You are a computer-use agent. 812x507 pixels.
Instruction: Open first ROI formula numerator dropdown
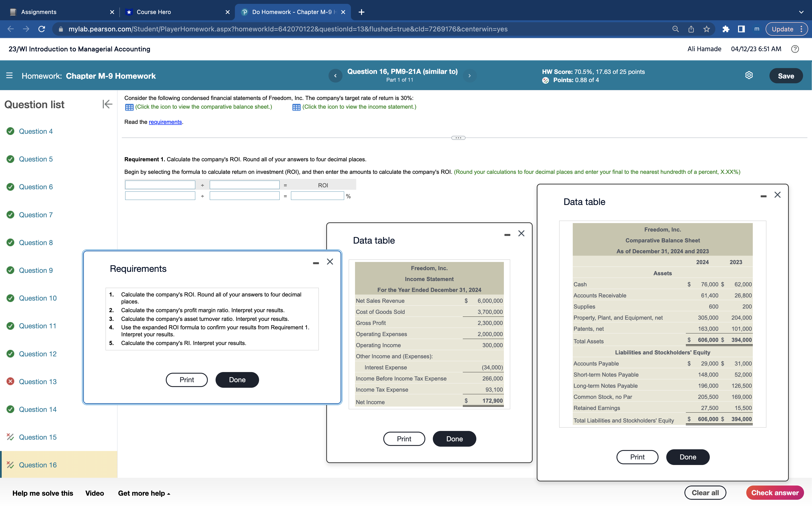[x=160, y=185]
